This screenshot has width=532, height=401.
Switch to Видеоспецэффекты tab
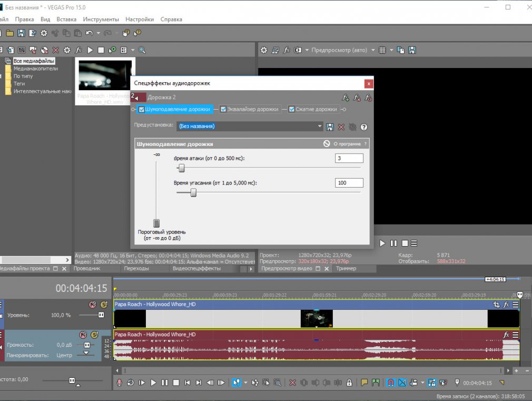[x=196, y=269]
